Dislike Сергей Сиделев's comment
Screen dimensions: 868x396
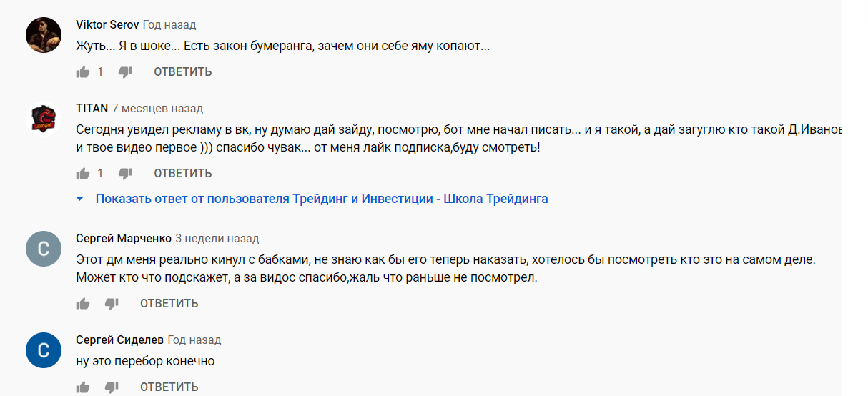pos(112,387)
